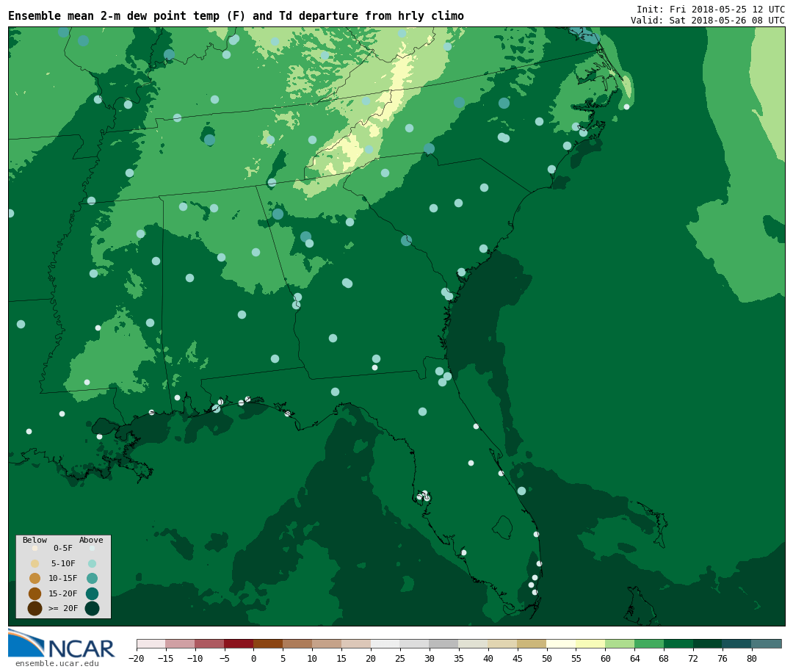The height and width of the screenshot is (672, 793).
Task: Click the Above 0-5F legend circle
Action: pyautogui.click(x=92, y=548)
